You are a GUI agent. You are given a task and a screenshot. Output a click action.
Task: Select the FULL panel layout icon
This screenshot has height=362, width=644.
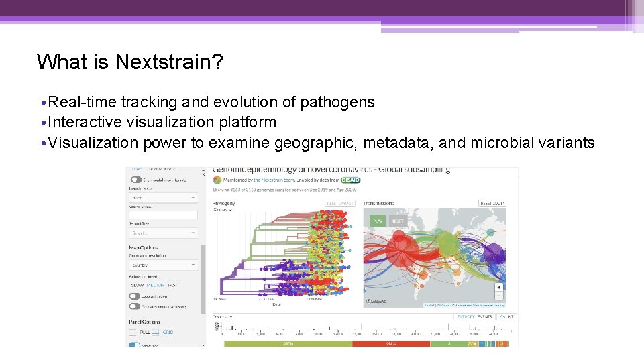click(x=133, y=333)
